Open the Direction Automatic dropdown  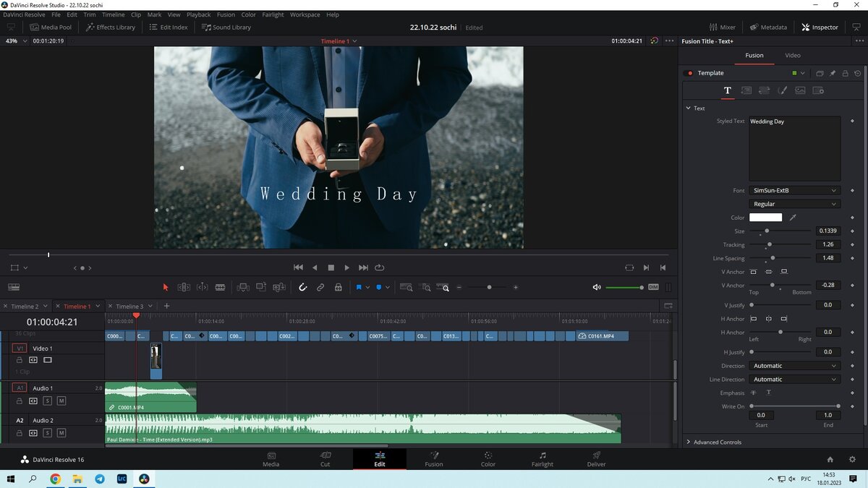794,366
